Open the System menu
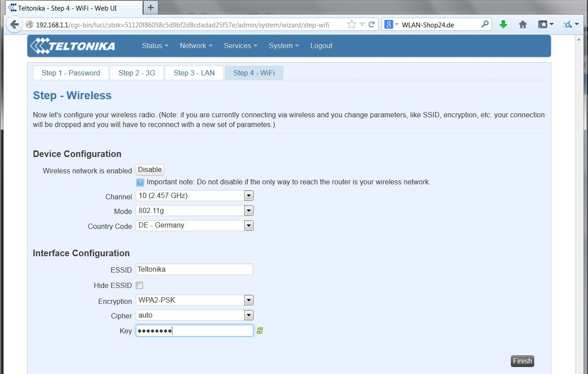Screen dimensions: 588x374 point(284,46)
